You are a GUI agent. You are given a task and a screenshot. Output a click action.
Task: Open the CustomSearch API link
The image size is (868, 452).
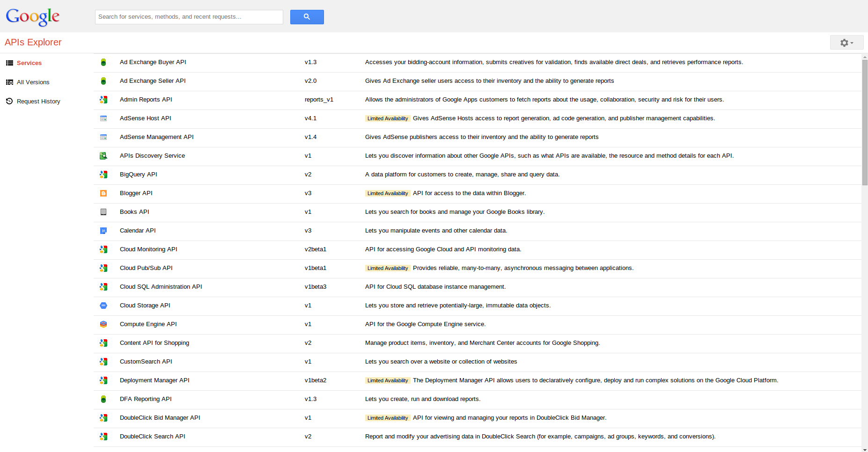[x=146, y=362]
